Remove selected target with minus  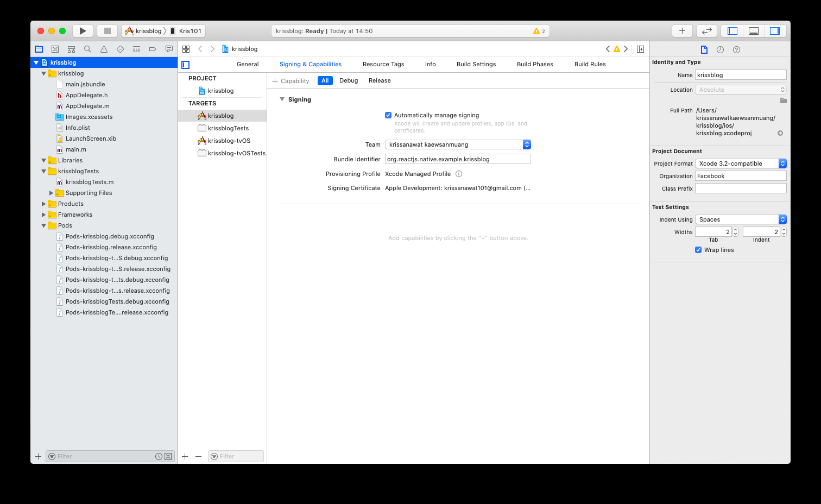tap(198, 456)
